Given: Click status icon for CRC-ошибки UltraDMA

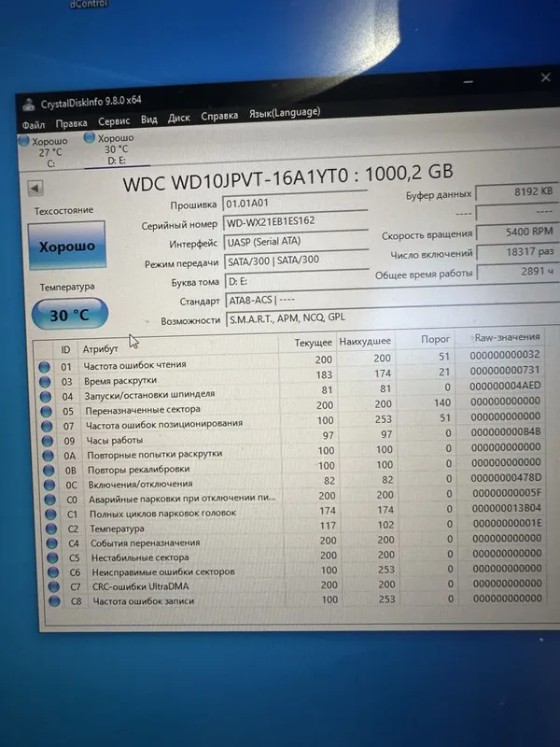Looking at the screenshot, I should click(x=54, y=586).
